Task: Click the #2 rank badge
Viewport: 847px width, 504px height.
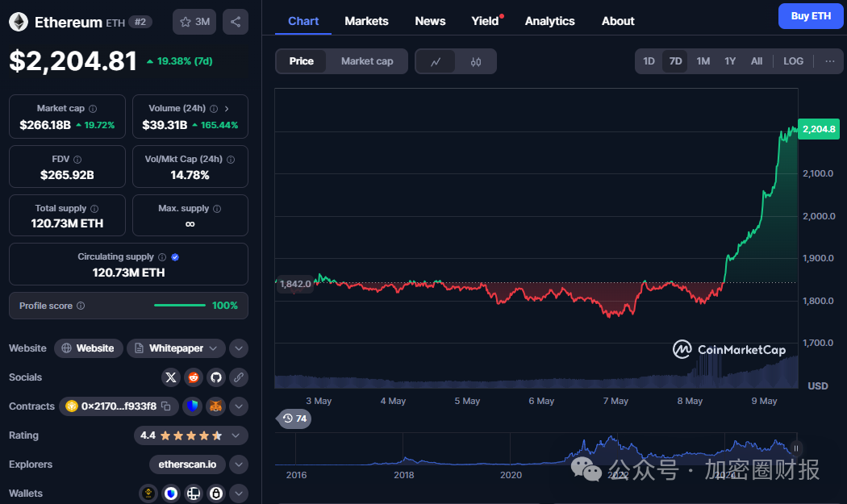Action: coord(140,22)
